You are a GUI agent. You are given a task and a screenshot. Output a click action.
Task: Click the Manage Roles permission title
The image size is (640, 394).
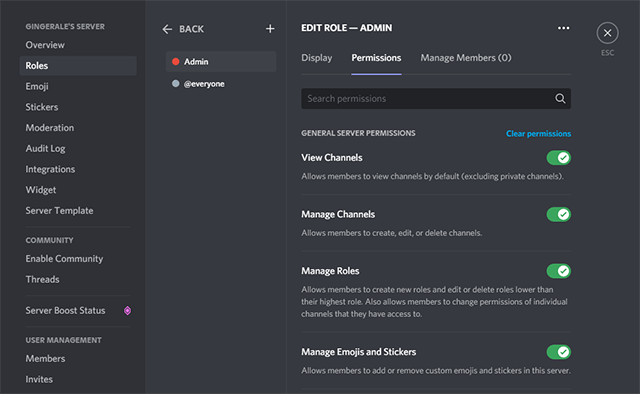pos(330,271)
